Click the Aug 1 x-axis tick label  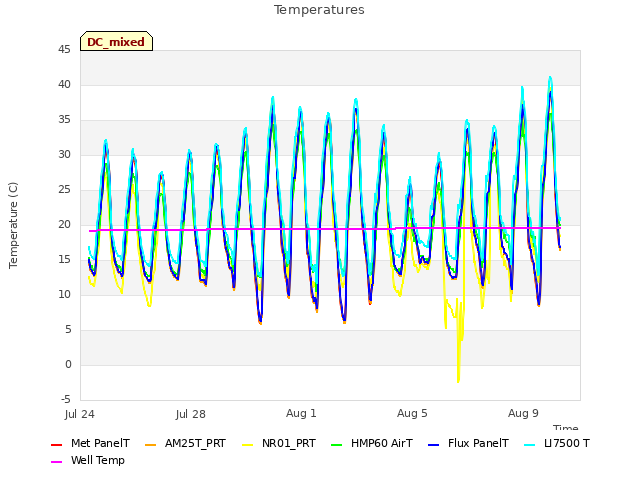[x=301, y=413]
